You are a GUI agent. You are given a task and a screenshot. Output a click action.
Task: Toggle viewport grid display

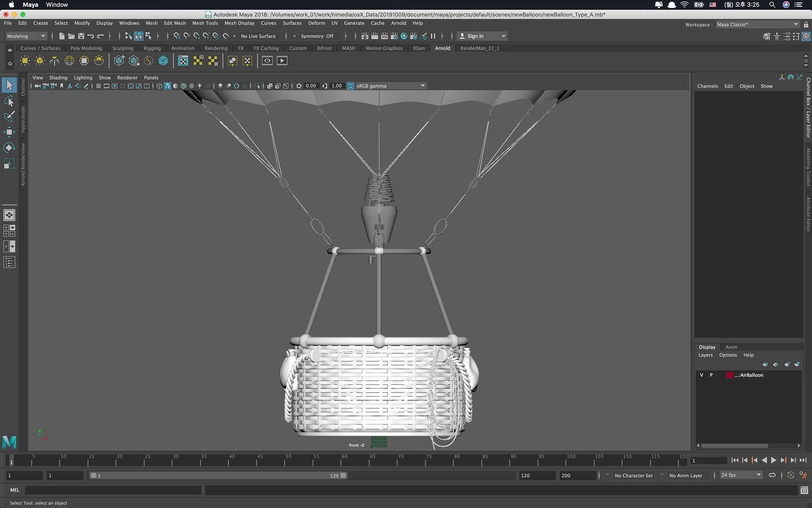click(99, 86)
